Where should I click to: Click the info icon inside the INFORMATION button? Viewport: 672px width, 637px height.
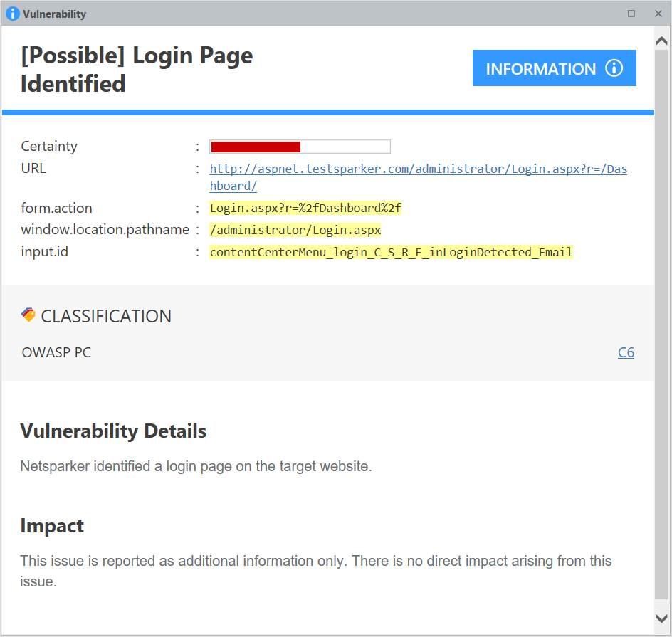pyautogui.click(x=615, y=68)
